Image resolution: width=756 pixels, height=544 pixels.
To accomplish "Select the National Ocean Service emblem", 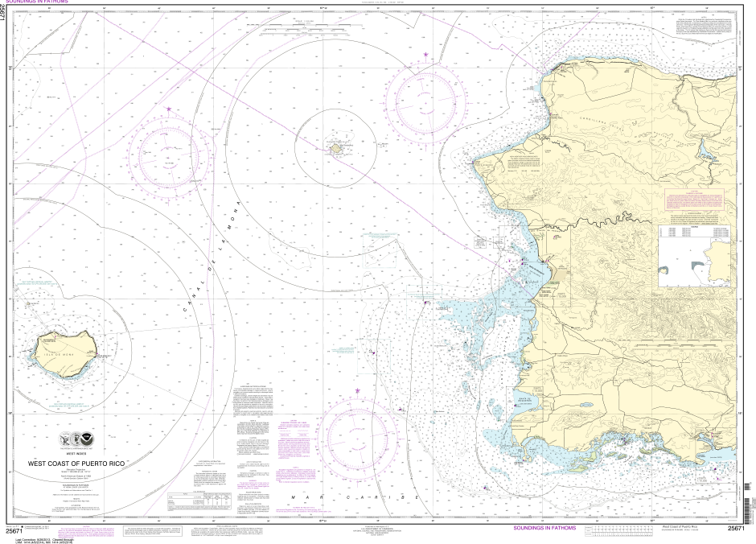I will tap(76, 439).
